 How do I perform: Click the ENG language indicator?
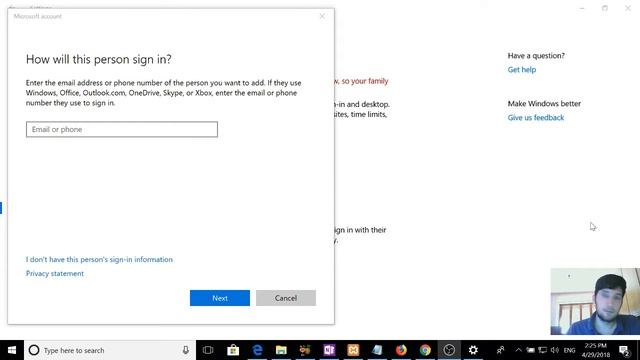569,350
